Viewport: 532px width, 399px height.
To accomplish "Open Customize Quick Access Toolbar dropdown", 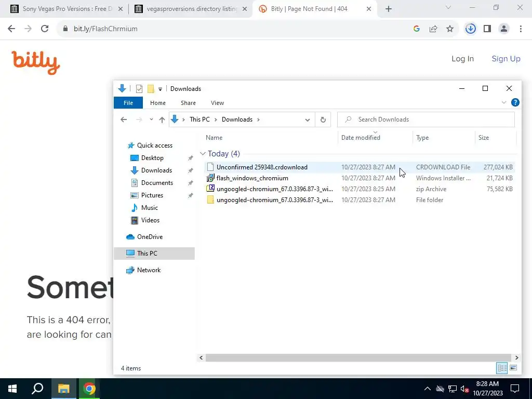I will [x=160, y=89].
